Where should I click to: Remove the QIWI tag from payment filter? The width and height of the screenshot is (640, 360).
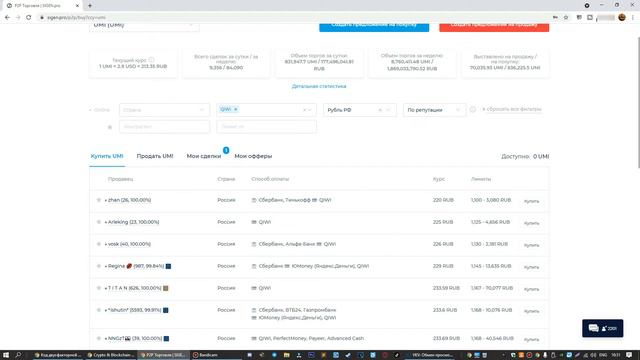pyautogui.click(x=236, y=109)
